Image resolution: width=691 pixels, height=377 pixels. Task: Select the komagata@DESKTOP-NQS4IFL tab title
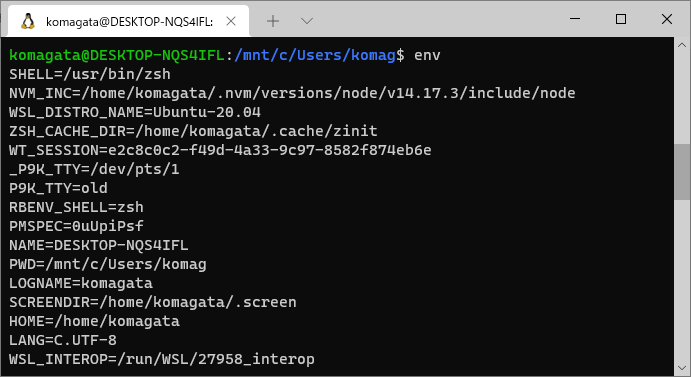130,21
